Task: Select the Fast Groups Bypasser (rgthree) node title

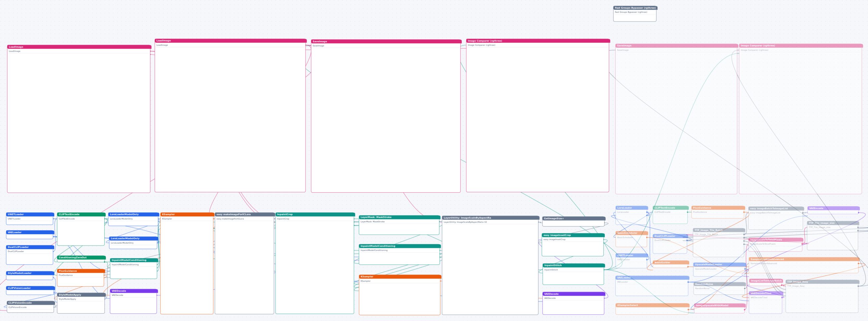Action: point(635,8)
